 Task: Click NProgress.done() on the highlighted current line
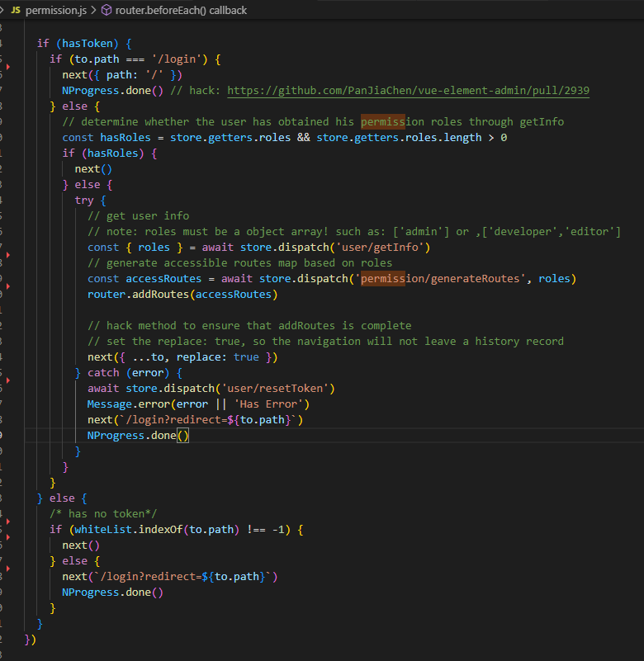(138, 436)
